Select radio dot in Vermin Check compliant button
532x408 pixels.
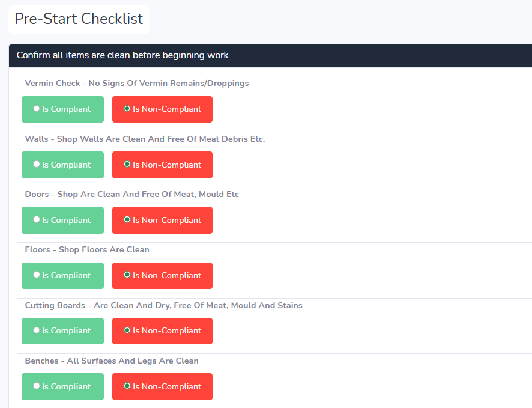[36, 109]
